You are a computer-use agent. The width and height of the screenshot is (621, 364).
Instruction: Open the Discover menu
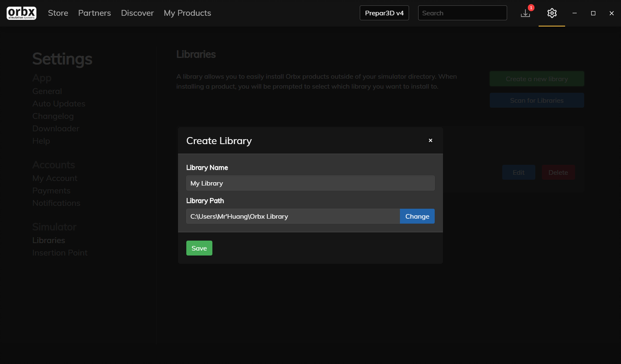[137, 13]
